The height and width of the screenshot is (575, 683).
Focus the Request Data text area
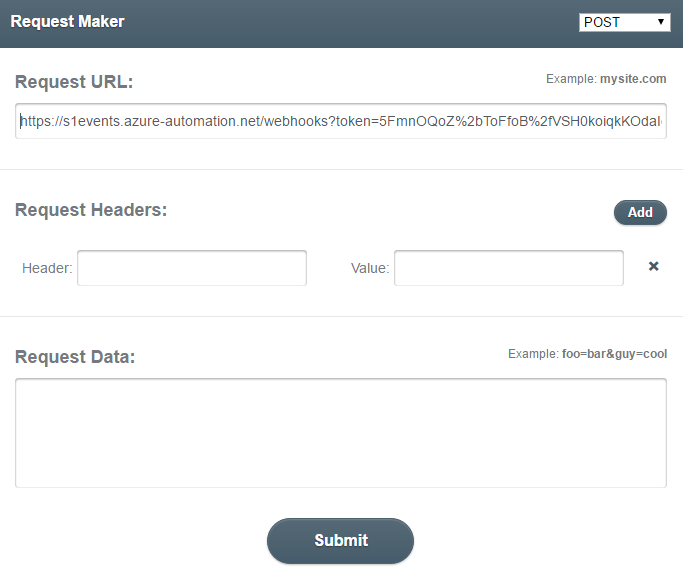(340, 433)
